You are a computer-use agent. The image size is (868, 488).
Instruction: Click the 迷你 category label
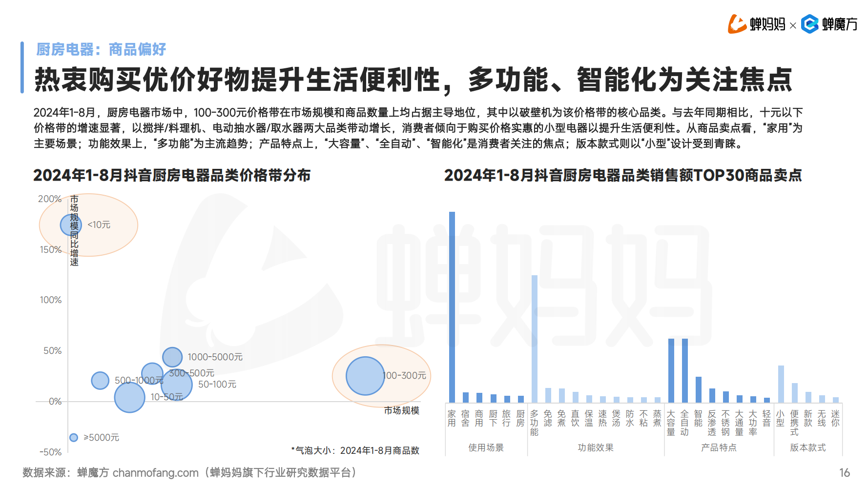point(836,419)
